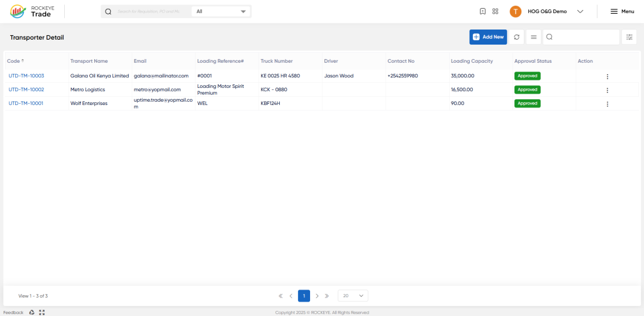Refresh the transporter list
Viewport: 644px width, 316px height.
(x=517, y=37)
